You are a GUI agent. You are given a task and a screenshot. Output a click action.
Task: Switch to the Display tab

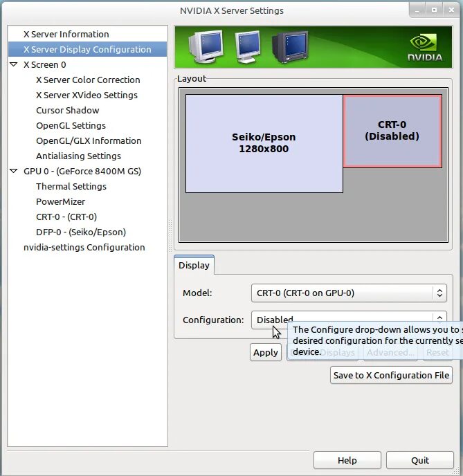[194, 265]
